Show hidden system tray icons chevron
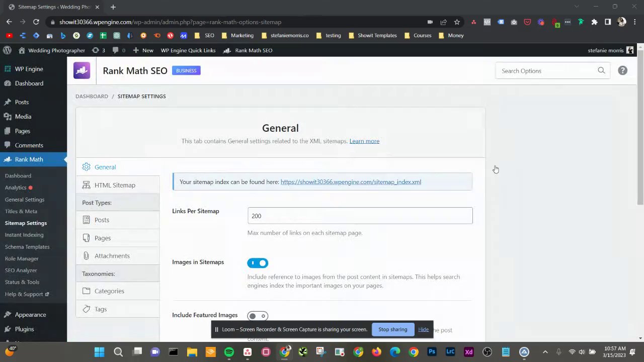The image size is (644, 362). pyautogui.click(x=545, y=352)
